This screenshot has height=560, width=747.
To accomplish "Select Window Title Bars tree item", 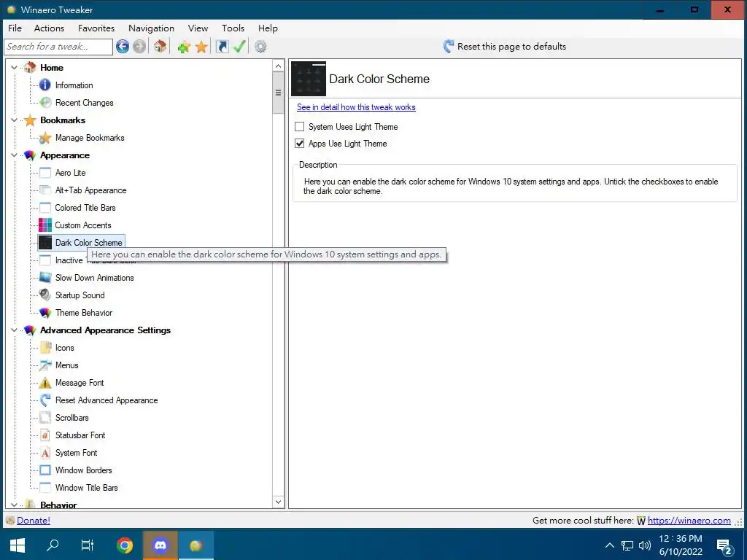I will point(86,488).
